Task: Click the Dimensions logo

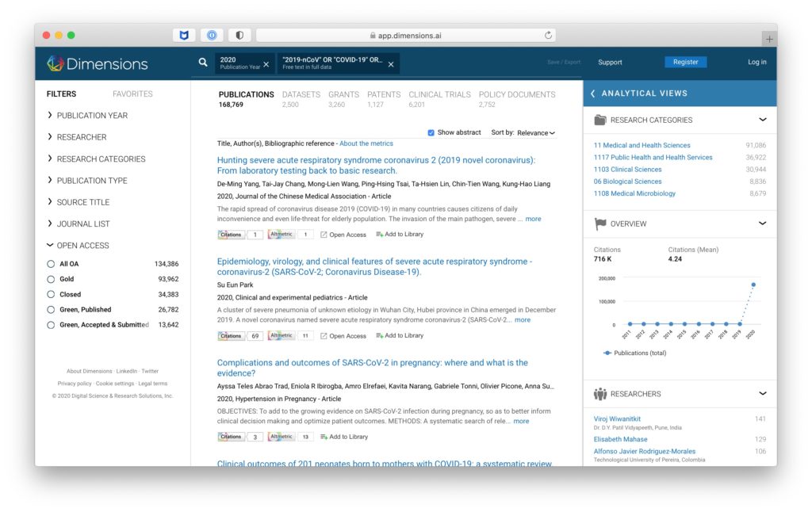Action: click(x=98, y=63)
